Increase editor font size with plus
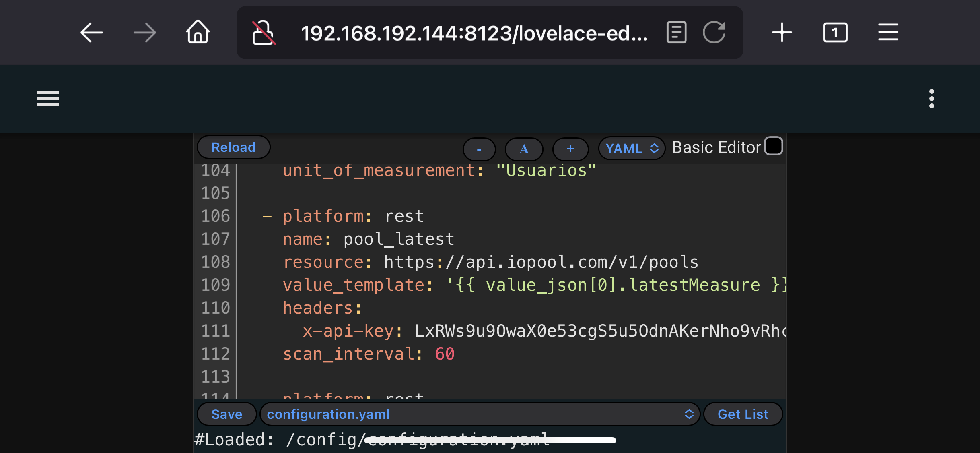Image resolution: width=980 pixels, height=453 pixels. click(x=570, y=149)
